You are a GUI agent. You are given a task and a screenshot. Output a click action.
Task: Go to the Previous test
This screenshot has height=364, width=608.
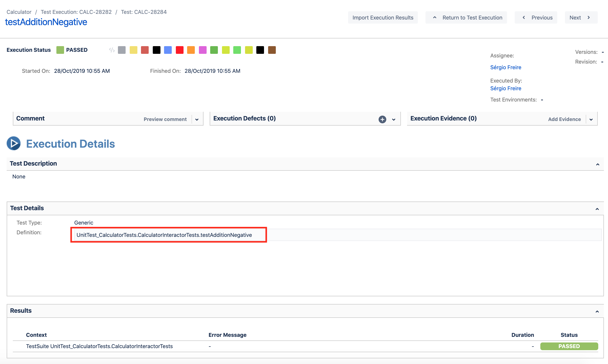tap(536, 17)
